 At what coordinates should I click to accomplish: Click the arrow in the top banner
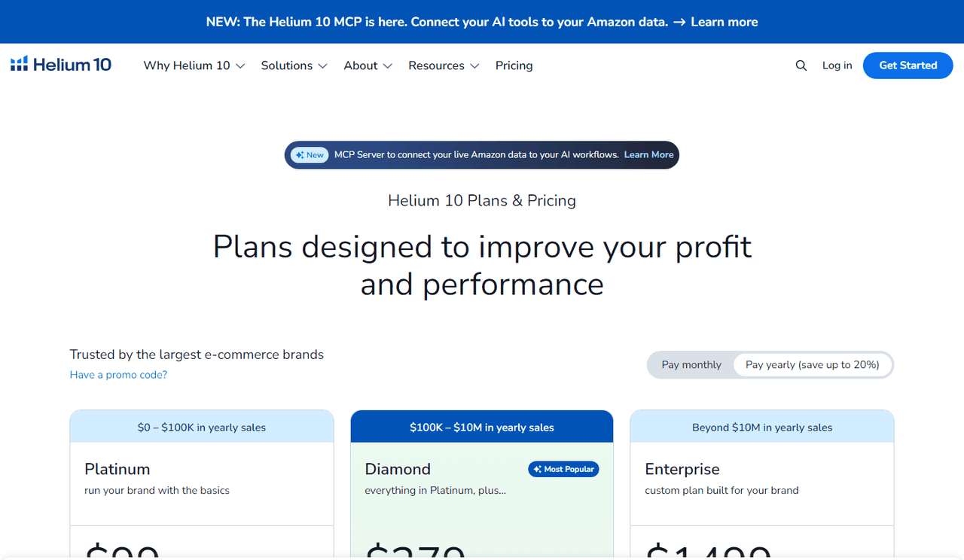(x=679, y=22)
